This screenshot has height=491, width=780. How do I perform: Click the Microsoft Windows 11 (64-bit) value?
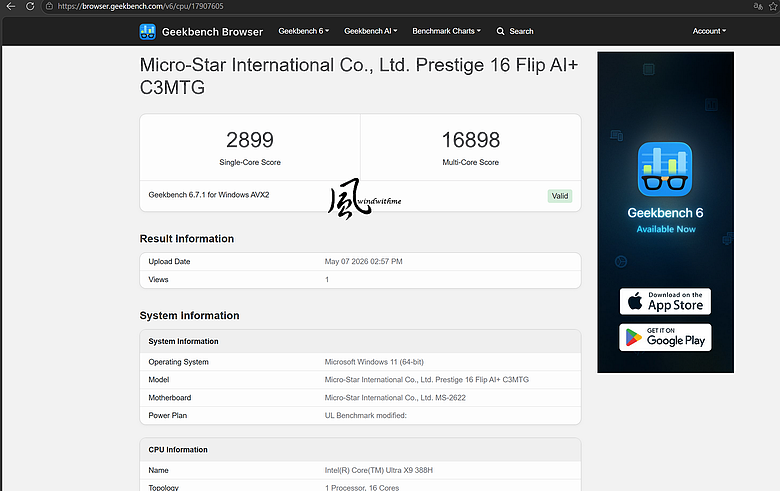[374, 362]
